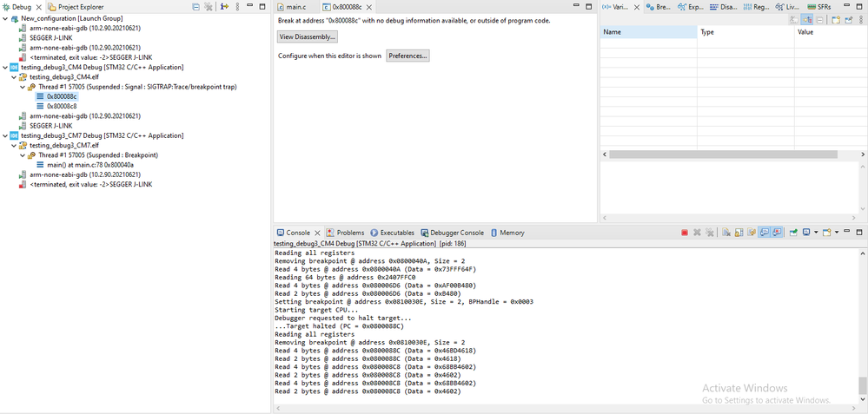Open display selected console dropdown arrow
868x414 pixels.
point(816,233)
